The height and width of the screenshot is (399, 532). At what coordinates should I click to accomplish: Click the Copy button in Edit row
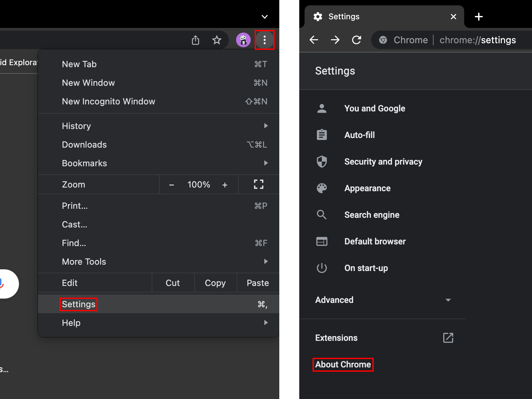[x=215, y=283]
